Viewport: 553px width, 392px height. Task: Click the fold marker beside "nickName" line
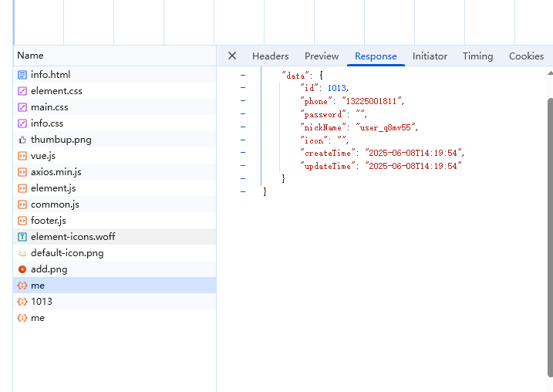pyautogui.click(x=243, y=127)
